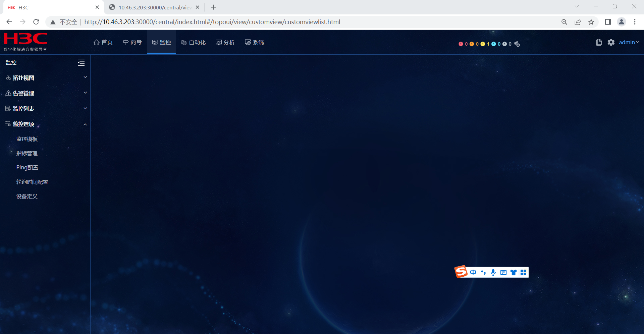644x334 pixels.
Task: Open the browser profile avatar
Action: (621, 22)
